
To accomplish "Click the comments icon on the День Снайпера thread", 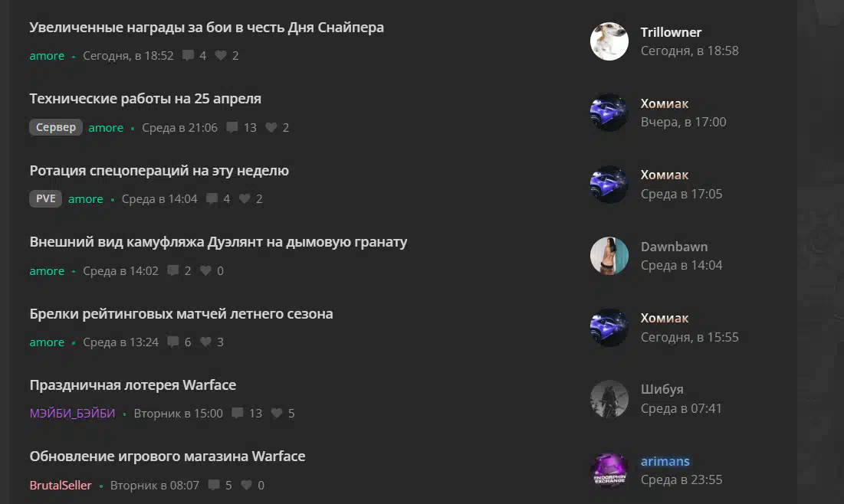I will point(188,55).
